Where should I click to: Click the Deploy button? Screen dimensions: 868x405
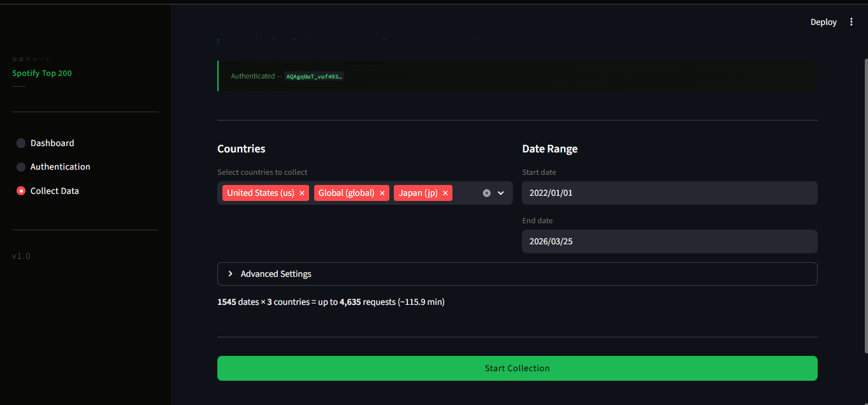[823, 22]
